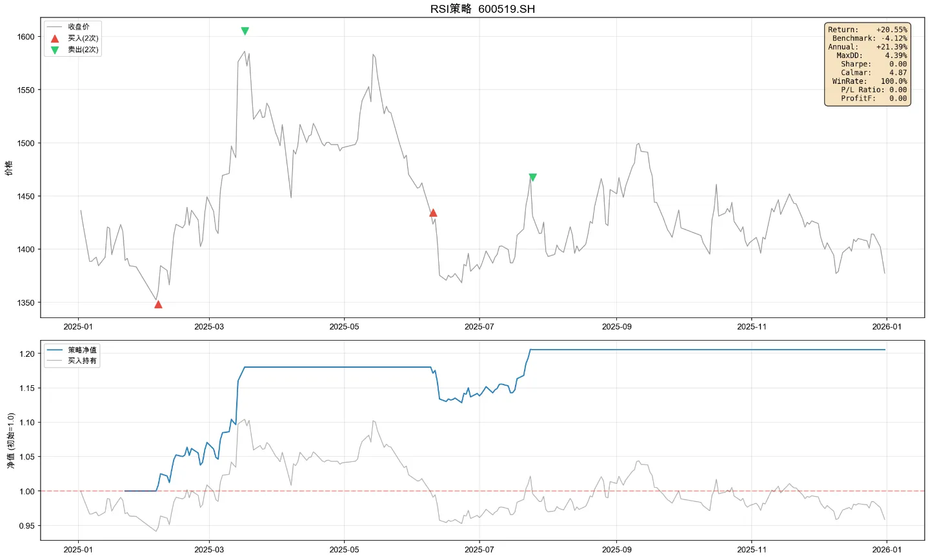Click the green sell marker in March 2025
928x560 pixels.
coord(245,31)
